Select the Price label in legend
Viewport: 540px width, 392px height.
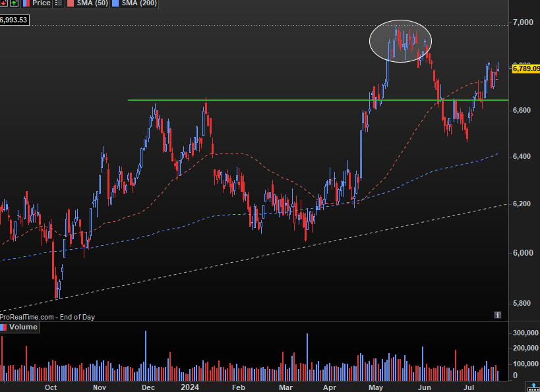point(41,3)
